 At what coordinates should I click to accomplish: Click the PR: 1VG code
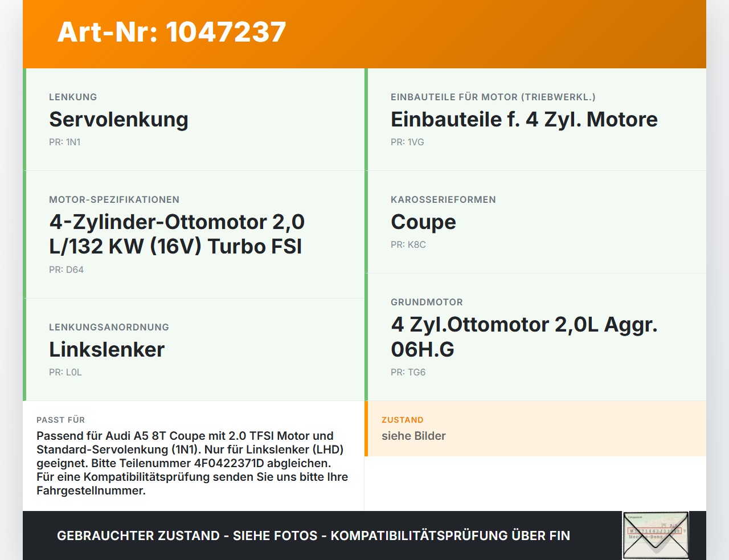[407, 142]
